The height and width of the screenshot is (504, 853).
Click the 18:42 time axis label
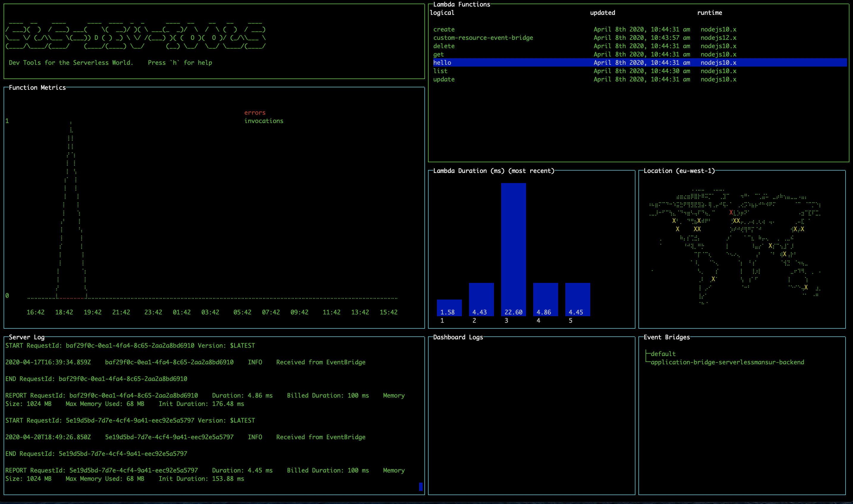click(x=64, y=312)
